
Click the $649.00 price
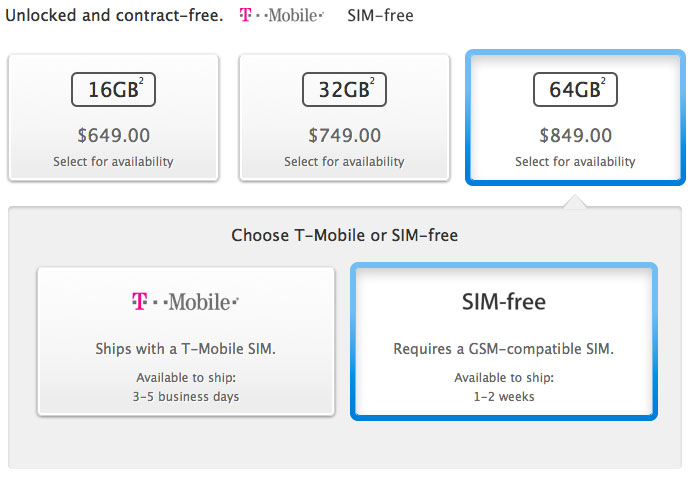click(x=113, y=135)
